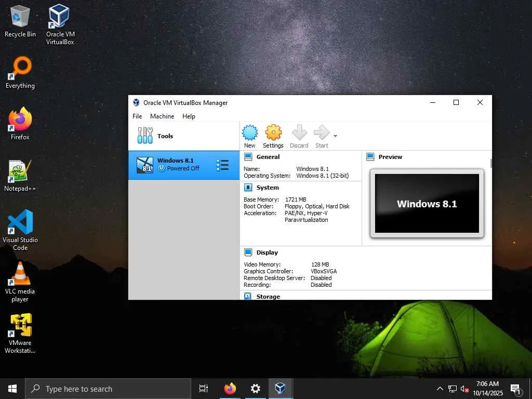Click the network tray icon
The height and width of the screenshot is (399, 532).
pyautogui.click(x=453, y=389)
